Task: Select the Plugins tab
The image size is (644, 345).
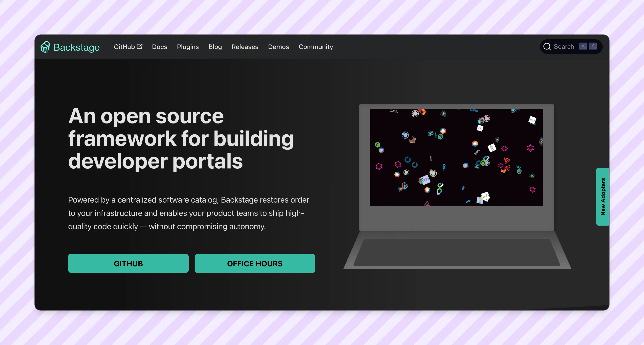Action: pos(188,47)
